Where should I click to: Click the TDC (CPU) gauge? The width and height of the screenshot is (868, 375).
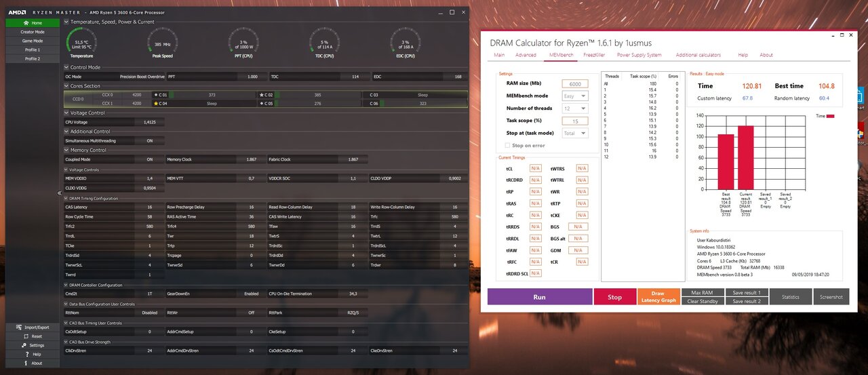click(324, 43)
